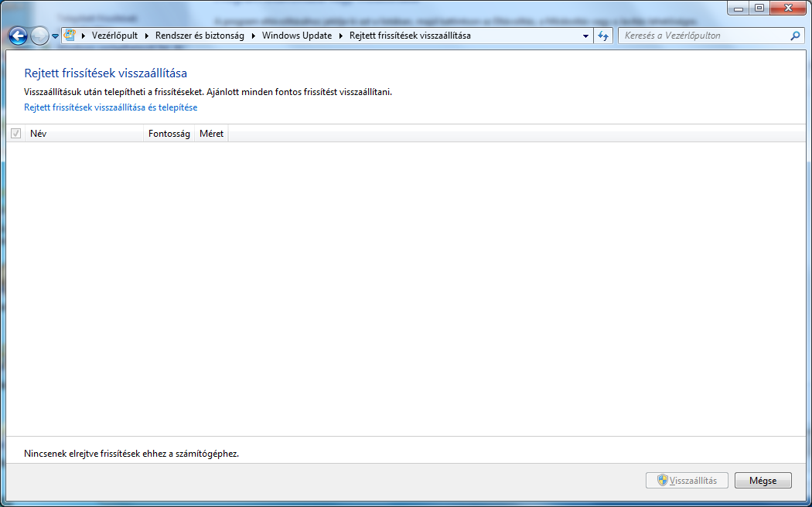The width and height of the screenshot is (812, 507).
Task: Toggle the select-all checkbox in header
Action: tap(16, 134)
